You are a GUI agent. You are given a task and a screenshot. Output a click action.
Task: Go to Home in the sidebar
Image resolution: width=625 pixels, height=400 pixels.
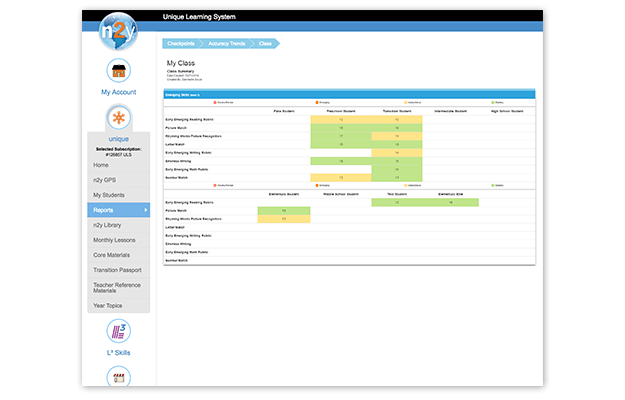118,165
